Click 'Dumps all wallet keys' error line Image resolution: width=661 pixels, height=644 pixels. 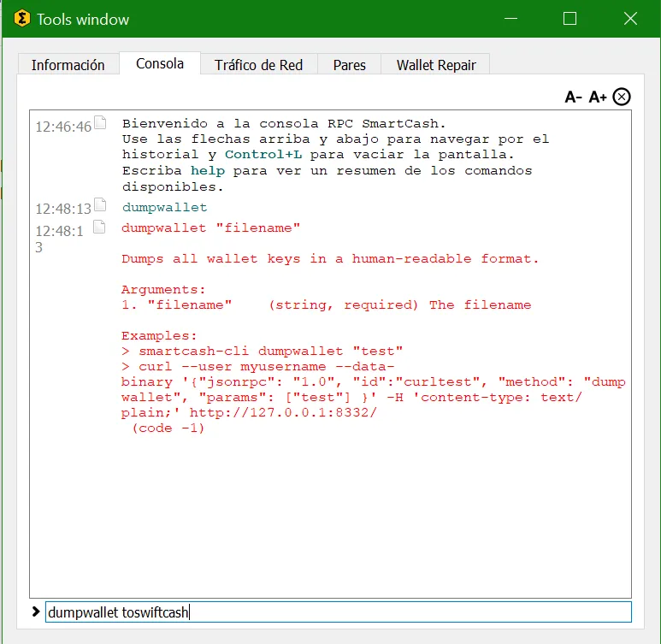pos(330,258)
